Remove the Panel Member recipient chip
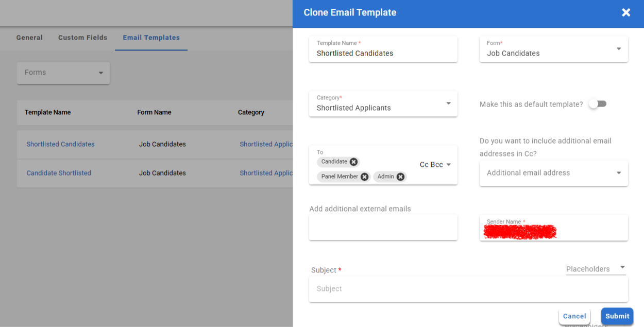The image size is (644, 327). (364, 177)
